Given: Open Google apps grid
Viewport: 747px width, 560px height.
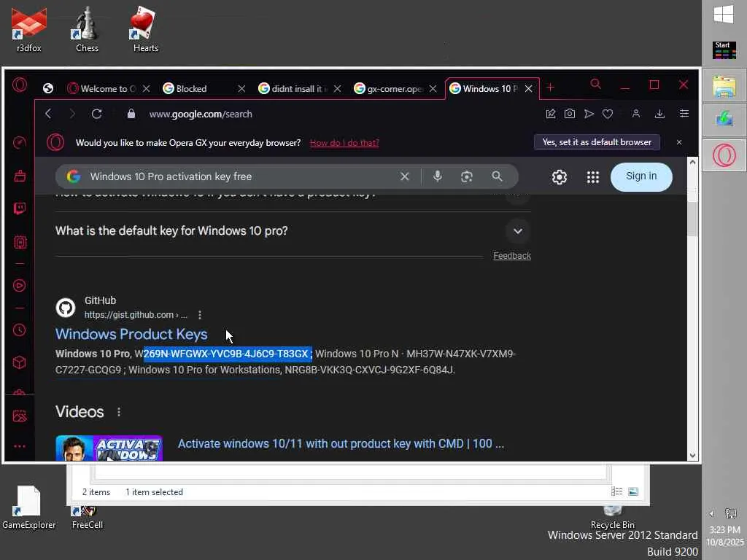Looking at the screenshot, I should (x=592, y=177).
